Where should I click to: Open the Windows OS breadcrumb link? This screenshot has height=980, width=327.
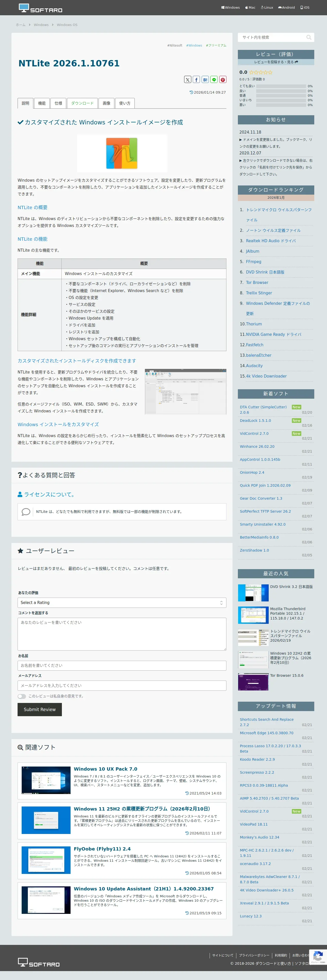(67, 25)
